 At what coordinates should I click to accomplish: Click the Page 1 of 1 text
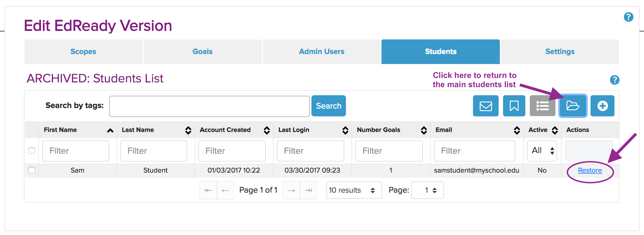click(258, 190)
